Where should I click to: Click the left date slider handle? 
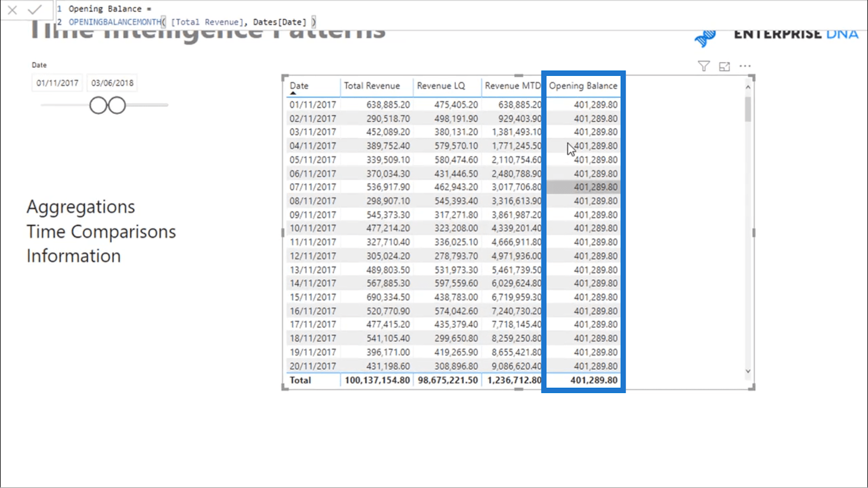(98, 105)
